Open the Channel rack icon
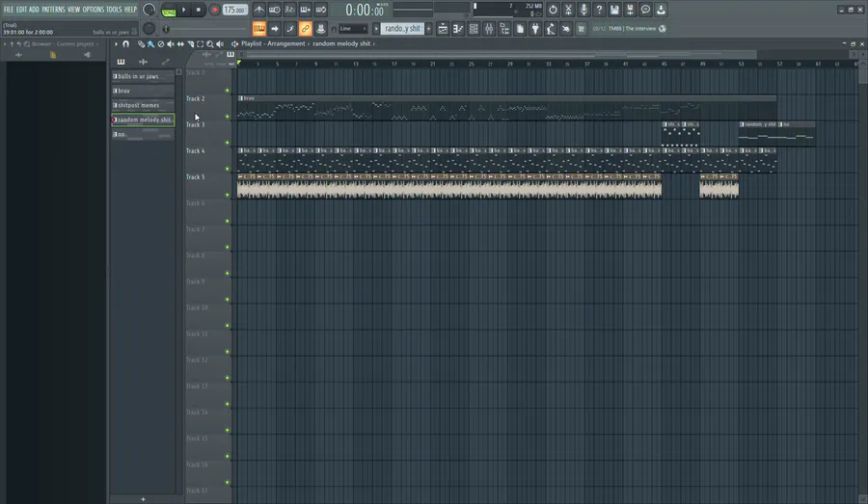The image size is (868, 504). pos(474,29)
